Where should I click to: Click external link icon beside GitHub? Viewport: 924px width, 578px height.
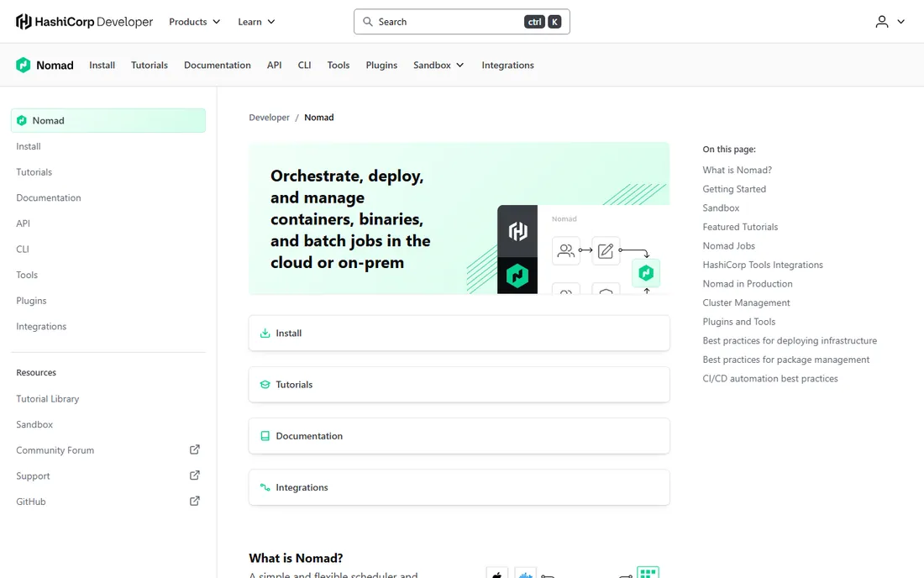click(x=195, y=501)
